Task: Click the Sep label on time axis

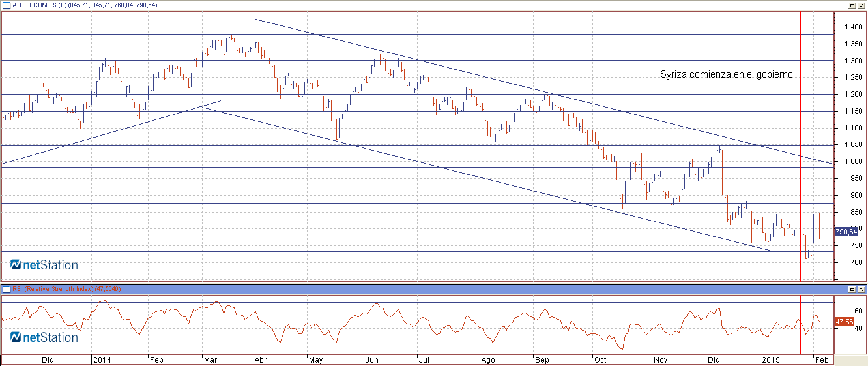Action: tap(542, 359)
